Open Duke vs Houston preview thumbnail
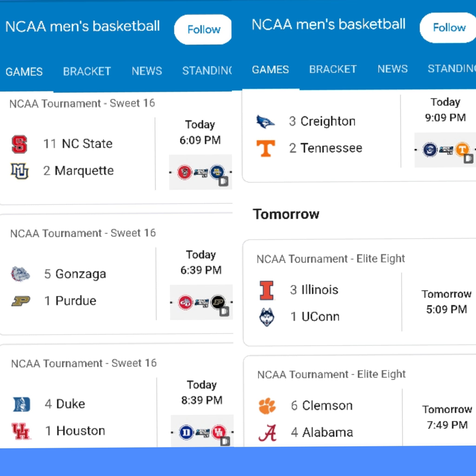The width and height of the screenshot is (476, 476). coord(202,431)
